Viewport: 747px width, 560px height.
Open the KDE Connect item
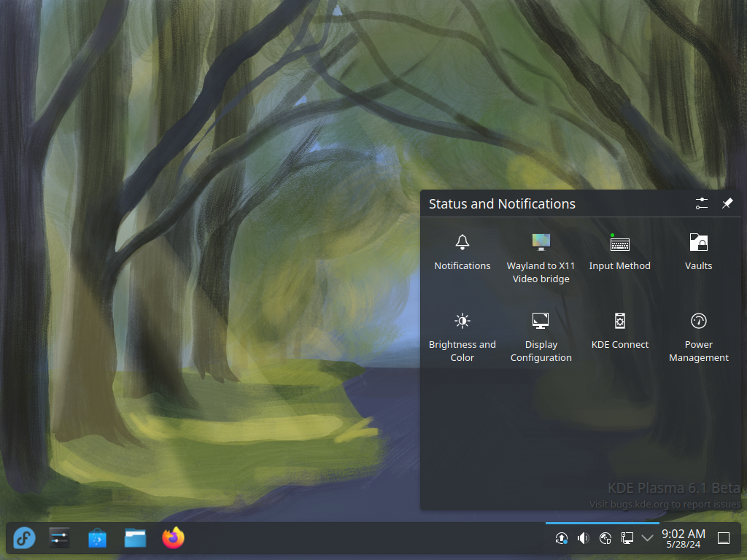pos(619,331)
